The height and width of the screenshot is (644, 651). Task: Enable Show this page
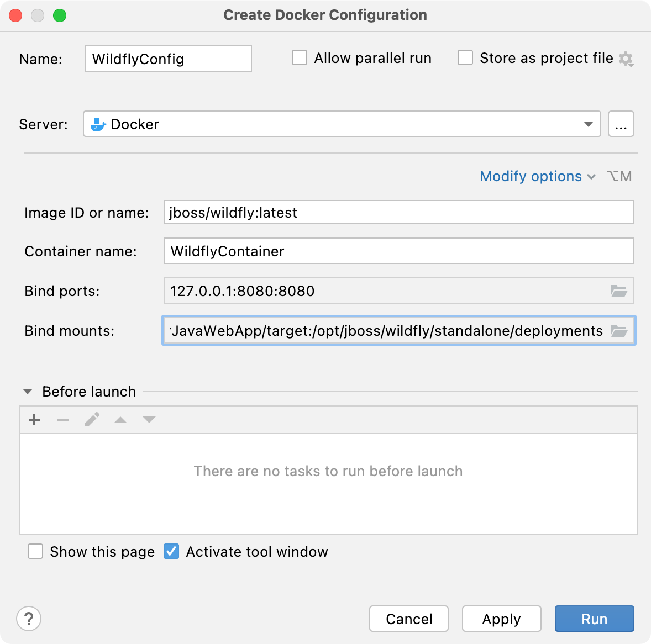coord(35,551)
